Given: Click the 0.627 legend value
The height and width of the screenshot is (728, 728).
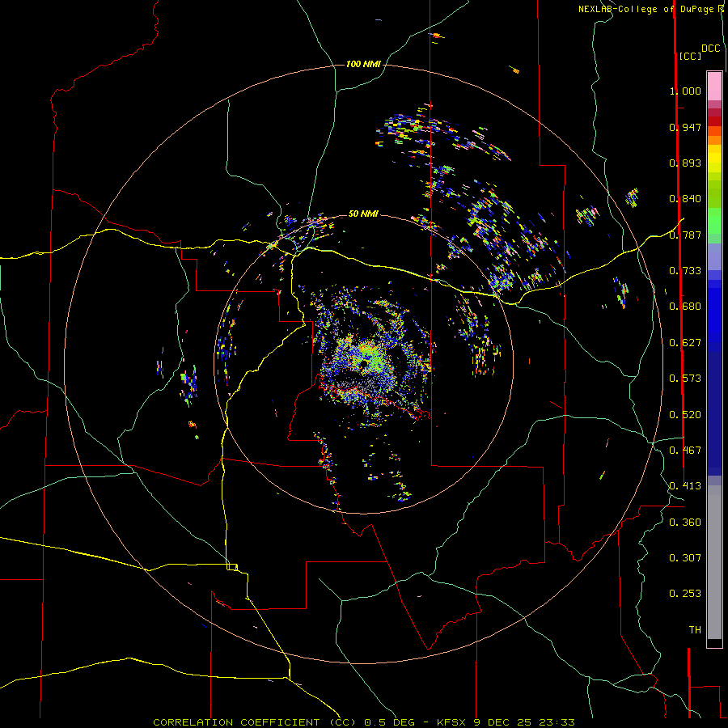Looking at the screenshot, I should [685, 343].
